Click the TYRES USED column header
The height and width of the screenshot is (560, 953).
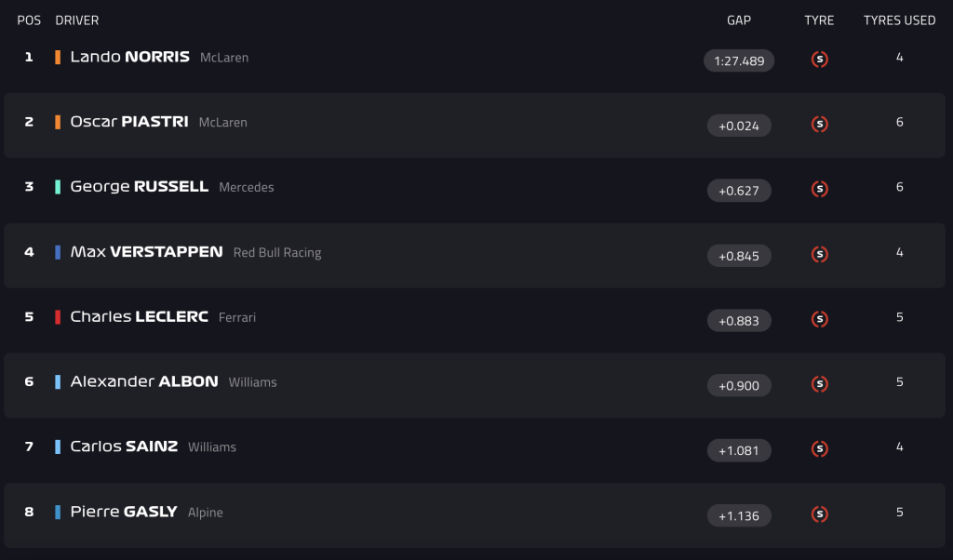click(900, 20)
